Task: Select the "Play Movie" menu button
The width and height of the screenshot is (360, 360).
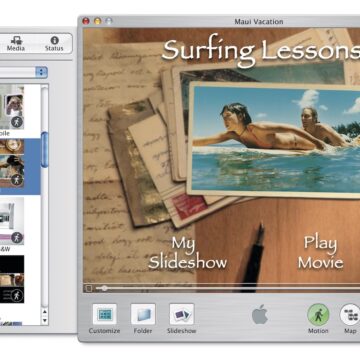Action: 321,252
